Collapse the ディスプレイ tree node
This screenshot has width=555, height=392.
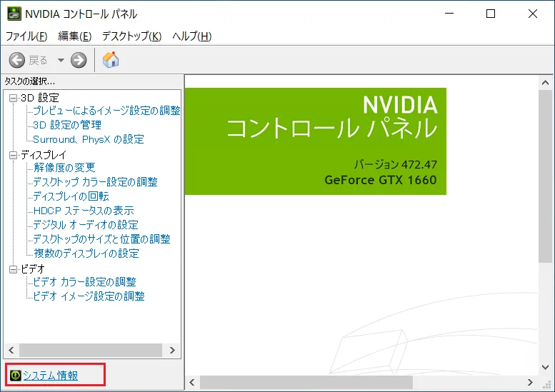pyautogui.click(x=13, y=155)
